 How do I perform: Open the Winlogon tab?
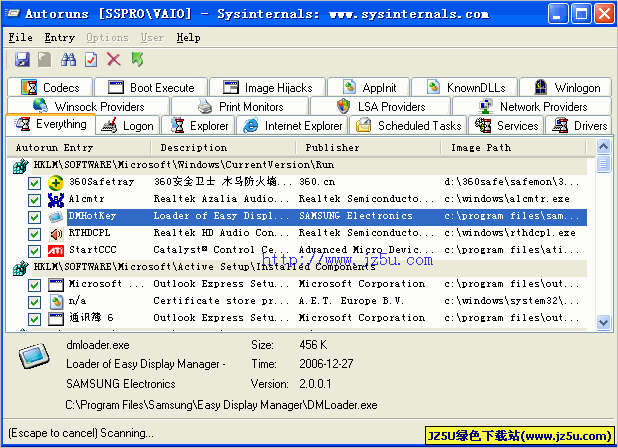566,87
